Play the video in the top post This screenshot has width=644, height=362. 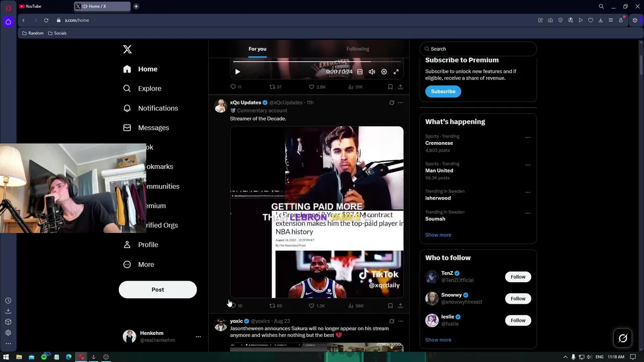237,72
